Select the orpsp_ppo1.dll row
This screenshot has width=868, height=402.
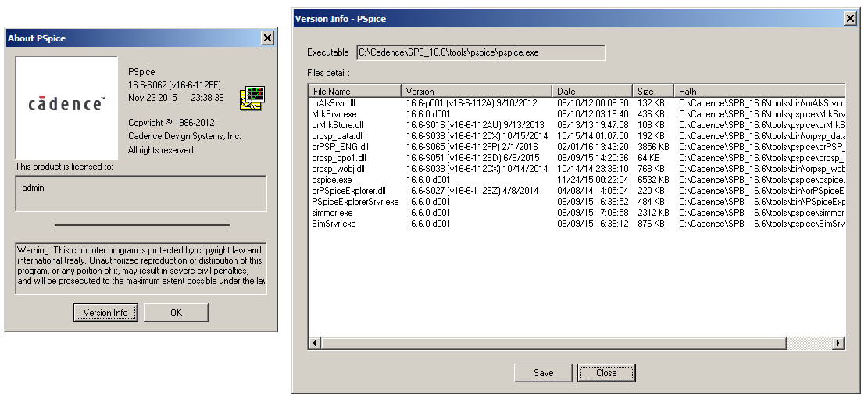tap(577, 158)
